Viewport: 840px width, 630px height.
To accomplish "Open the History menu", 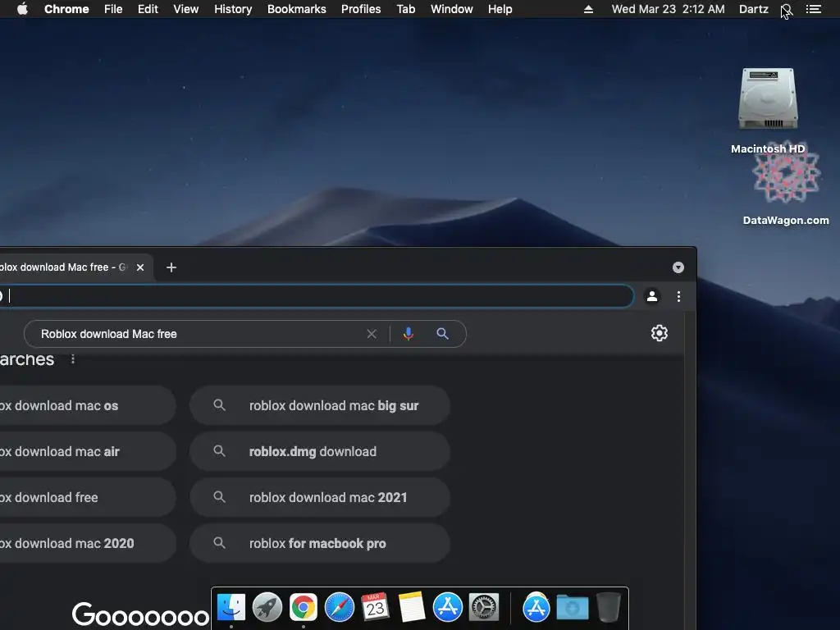I will (233, 9).
